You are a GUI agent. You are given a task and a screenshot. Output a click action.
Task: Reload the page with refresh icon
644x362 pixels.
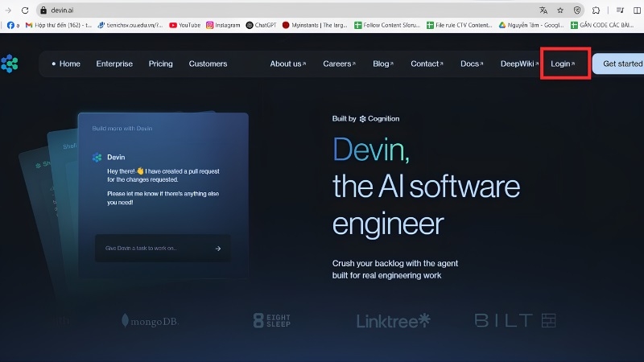point(25,10)
